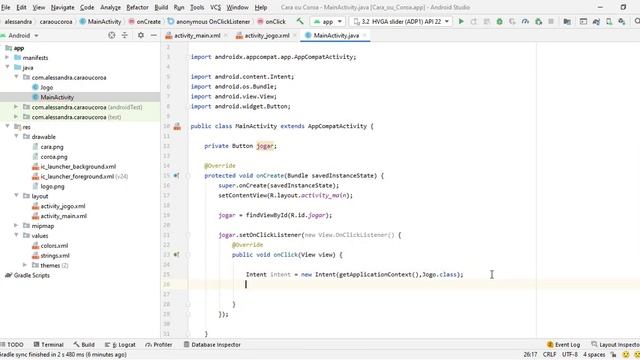Expand the manifests folder
640x360 pixels.
coord(7,58)
